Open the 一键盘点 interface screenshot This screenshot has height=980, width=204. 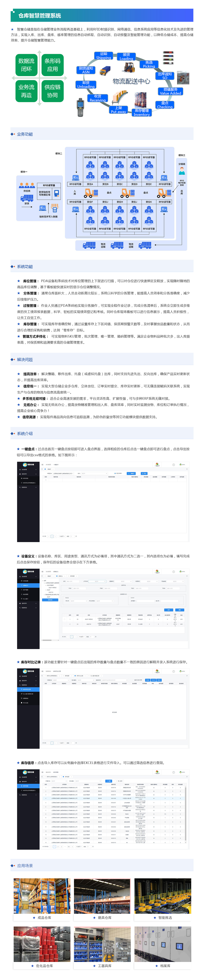coord(103,502)
